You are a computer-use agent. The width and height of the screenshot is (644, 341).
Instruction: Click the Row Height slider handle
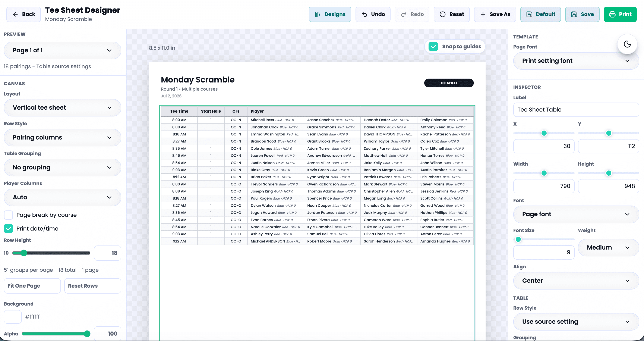click(23, 253)
